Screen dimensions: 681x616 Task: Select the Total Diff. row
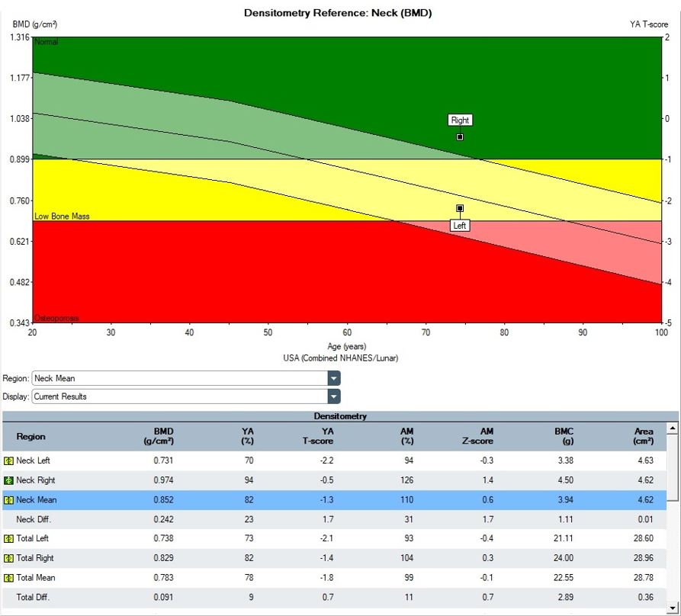coord(334,597)
